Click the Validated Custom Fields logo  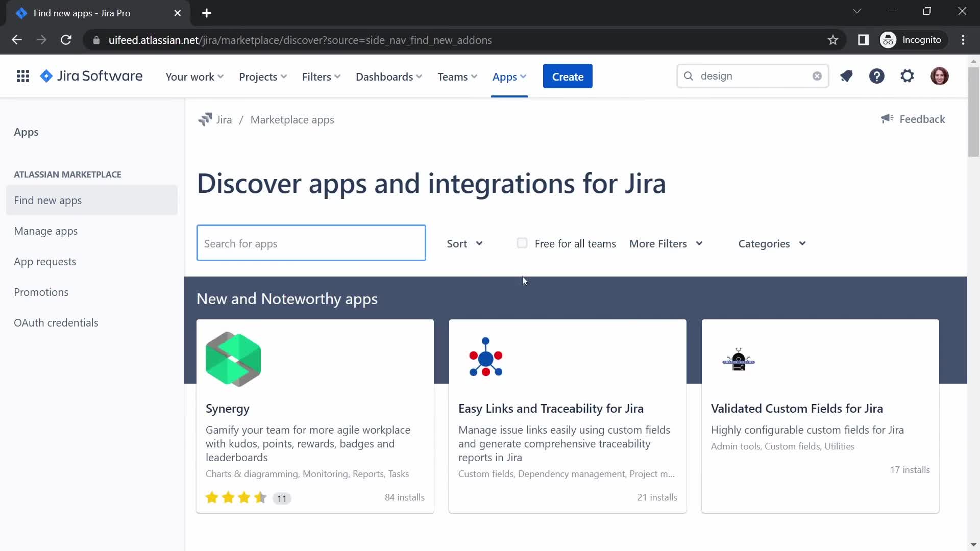[739, 359]
